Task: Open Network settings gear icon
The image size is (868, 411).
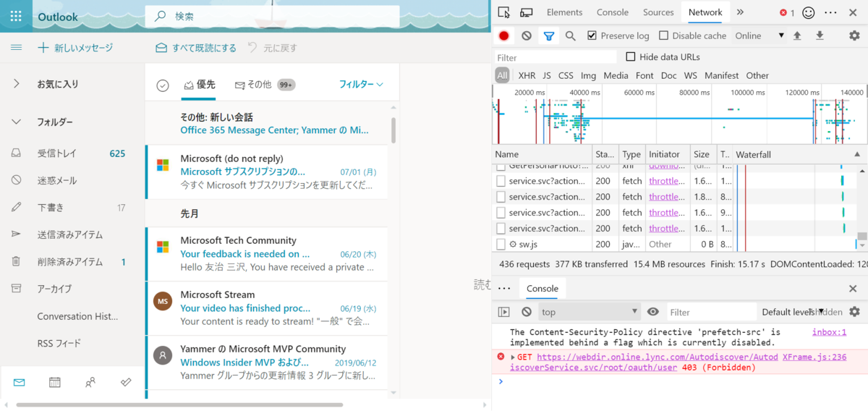Action: tap(854, 35)
